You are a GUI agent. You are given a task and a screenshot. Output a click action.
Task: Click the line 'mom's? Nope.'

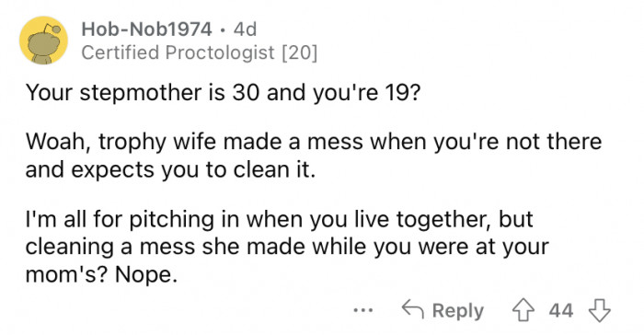[x=101, y=275]
